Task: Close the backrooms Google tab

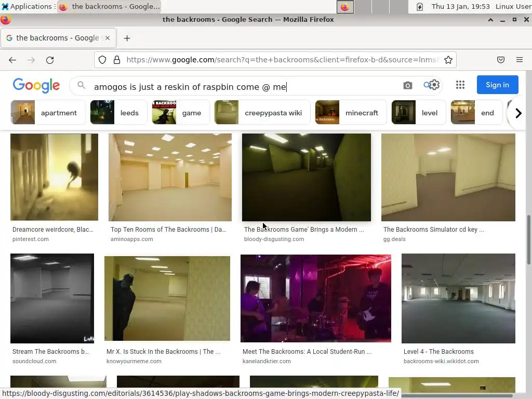Action: point(108,38)
